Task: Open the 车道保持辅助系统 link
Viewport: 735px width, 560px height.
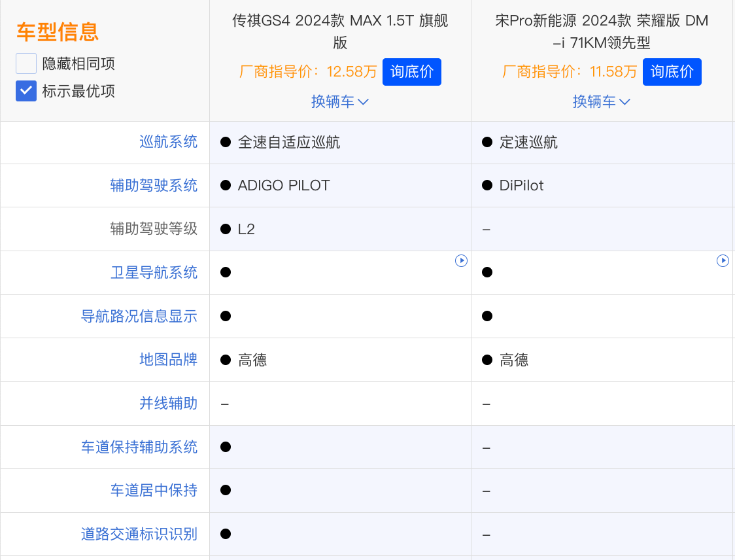Action: [139, 447]
